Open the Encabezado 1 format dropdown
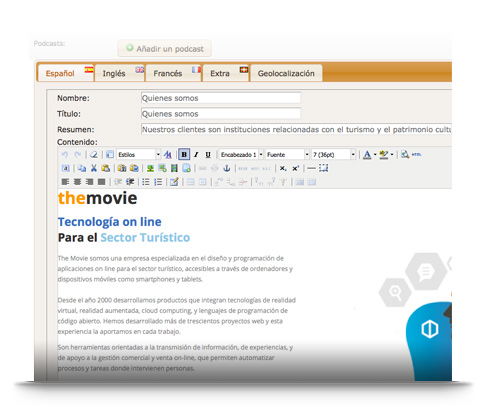488x406 pixels. coord(241,155)
